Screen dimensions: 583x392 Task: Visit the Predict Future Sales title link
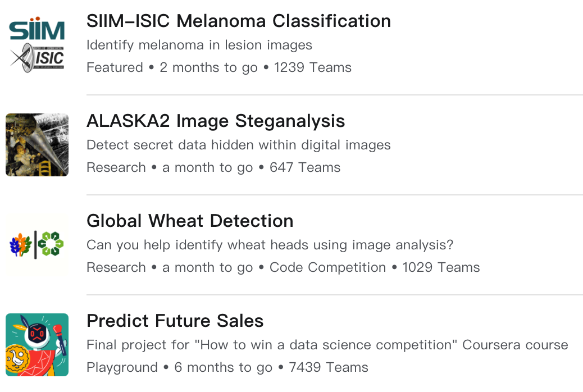tap(175, 321)
